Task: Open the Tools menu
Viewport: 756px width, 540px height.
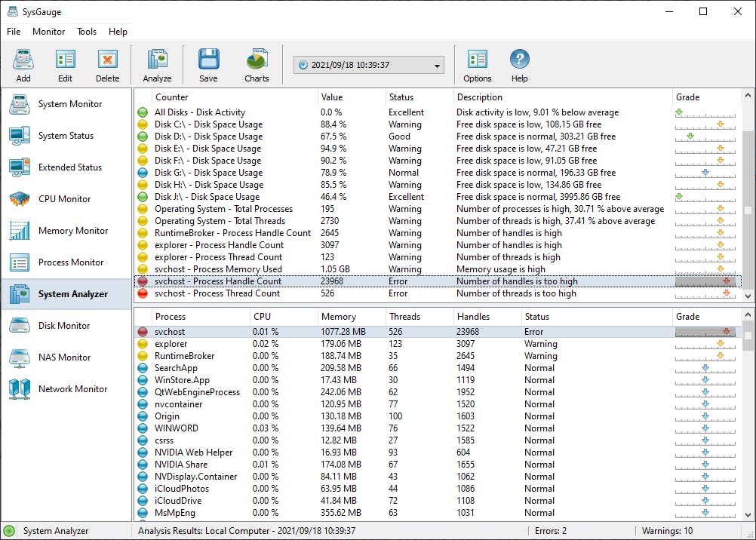Action: click(x=87, y=32)
